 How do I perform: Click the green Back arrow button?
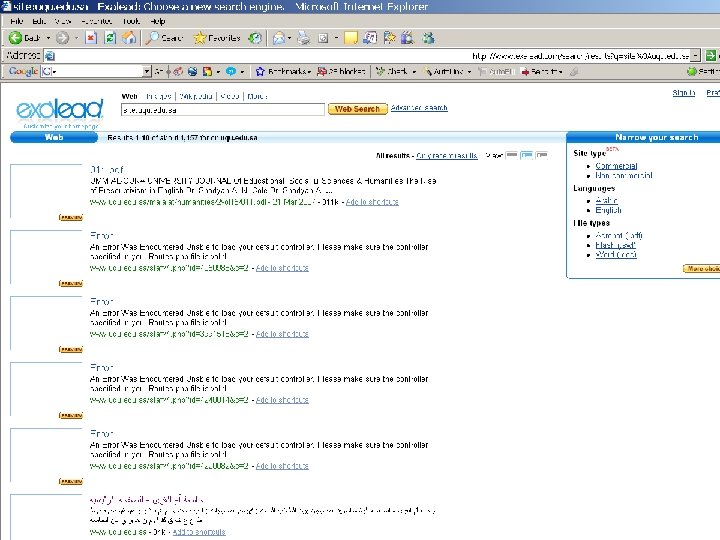point(15,38)
